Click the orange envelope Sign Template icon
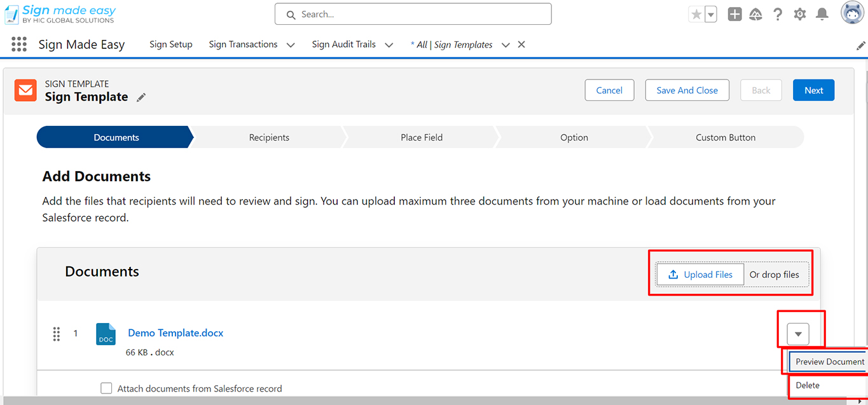The width and height of the screenshot is (868, 405). (25, 90)
